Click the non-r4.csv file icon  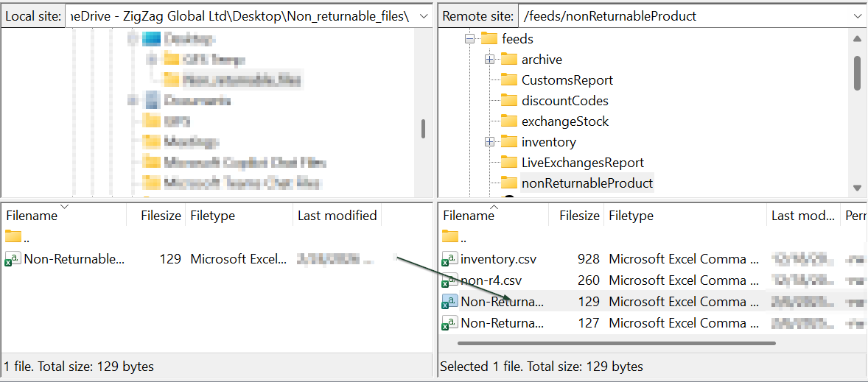tap(449, 280)
